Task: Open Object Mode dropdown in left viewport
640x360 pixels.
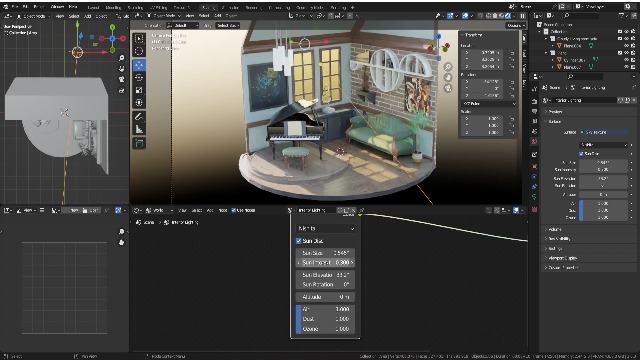Action: tap(34, 16)
